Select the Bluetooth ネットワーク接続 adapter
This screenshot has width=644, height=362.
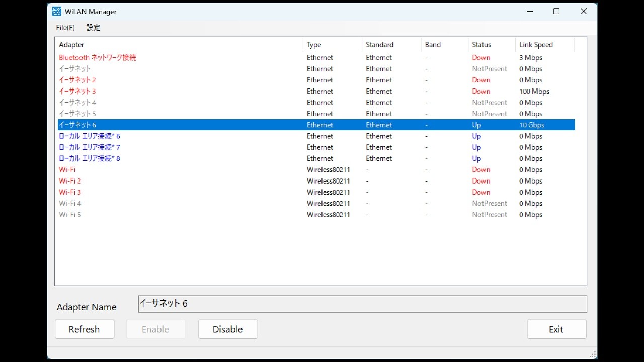[96, 57]
